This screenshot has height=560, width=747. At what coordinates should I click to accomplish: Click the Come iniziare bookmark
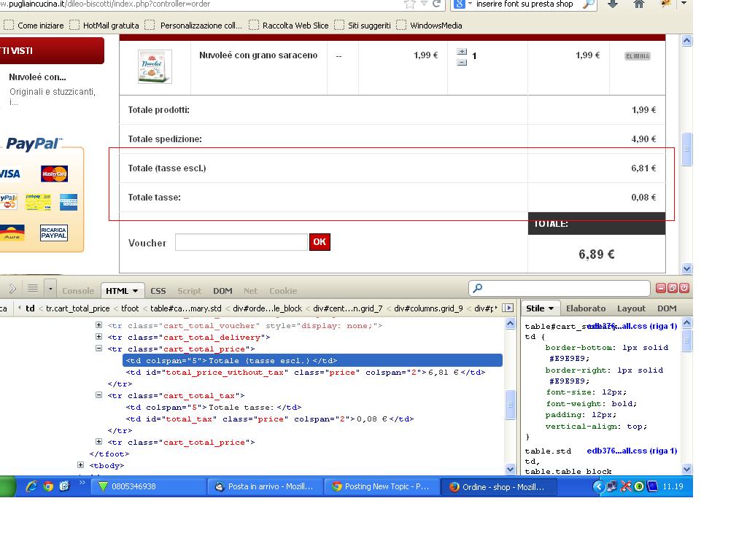(34, 26)
